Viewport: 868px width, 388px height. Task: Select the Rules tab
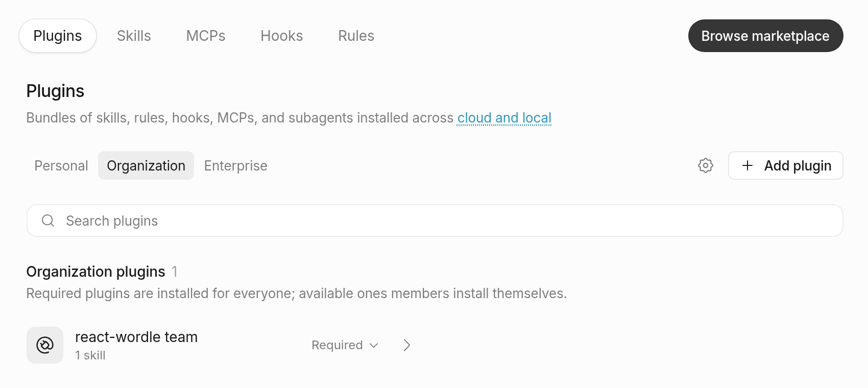(356, 36)
